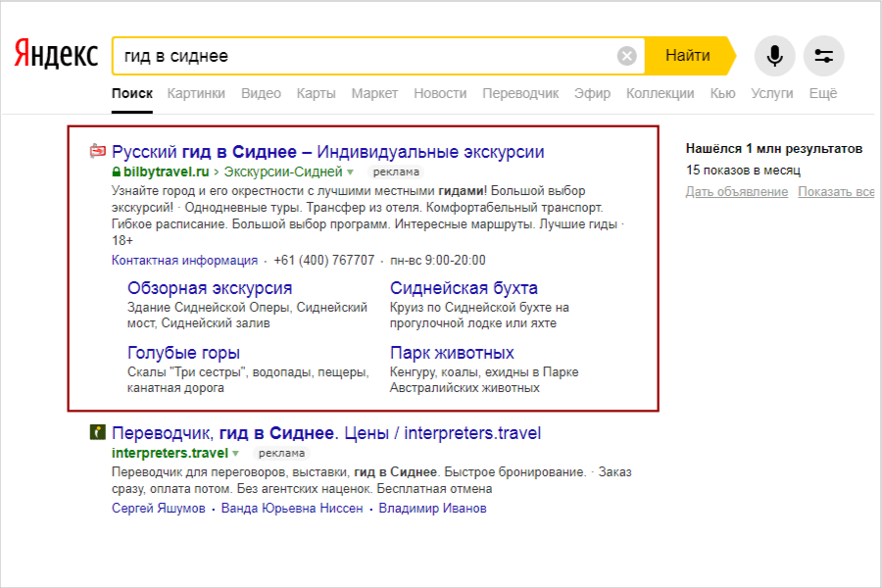Open the Сергей Яшумов link
Image resolution: width=882 pixels, height=588 pixels.
point(158,508)
